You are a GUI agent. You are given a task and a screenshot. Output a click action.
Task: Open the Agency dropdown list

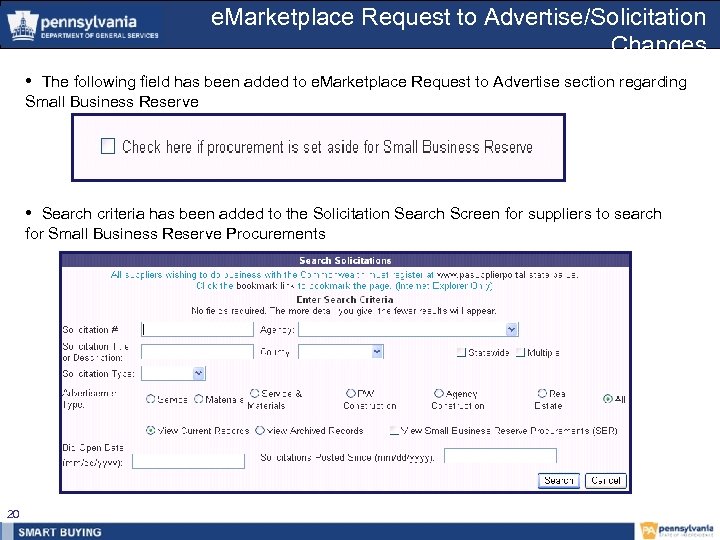coord(512,329)
